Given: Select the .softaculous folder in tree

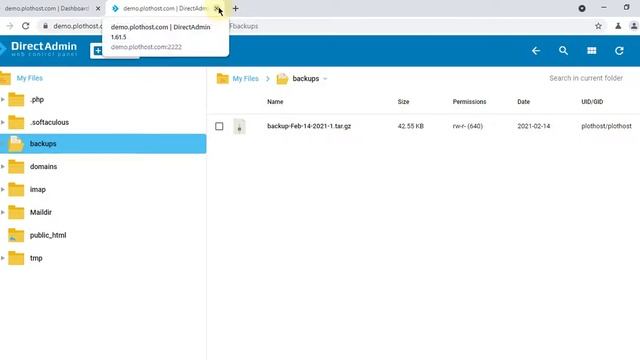Looking at the screenshot, I should pyautogui.click(x=49, y=122).
